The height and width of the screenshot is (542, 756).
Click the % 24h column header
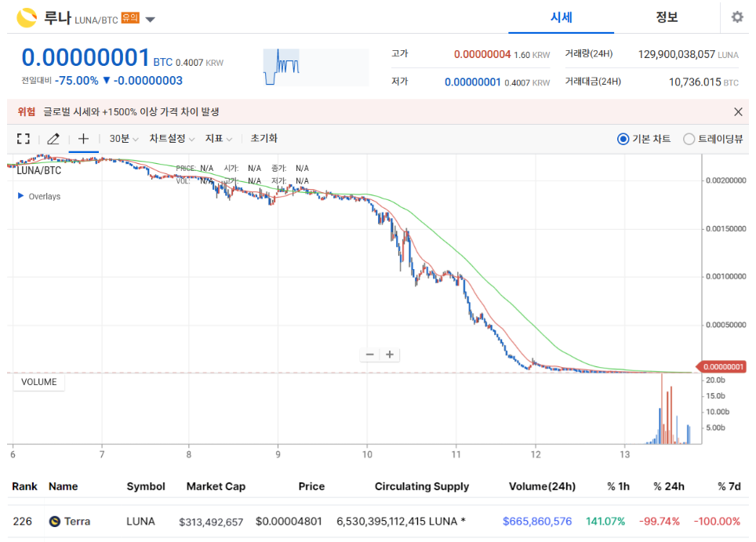669,486
